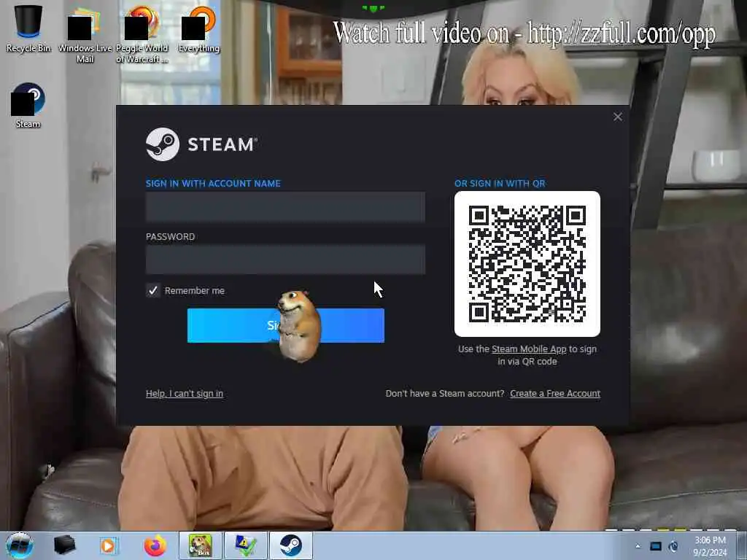The height and width of the screenshot is (560, 747).
Task: Open the black box taskbar icon
Action: pyautogui.click(x=64, y=545)
